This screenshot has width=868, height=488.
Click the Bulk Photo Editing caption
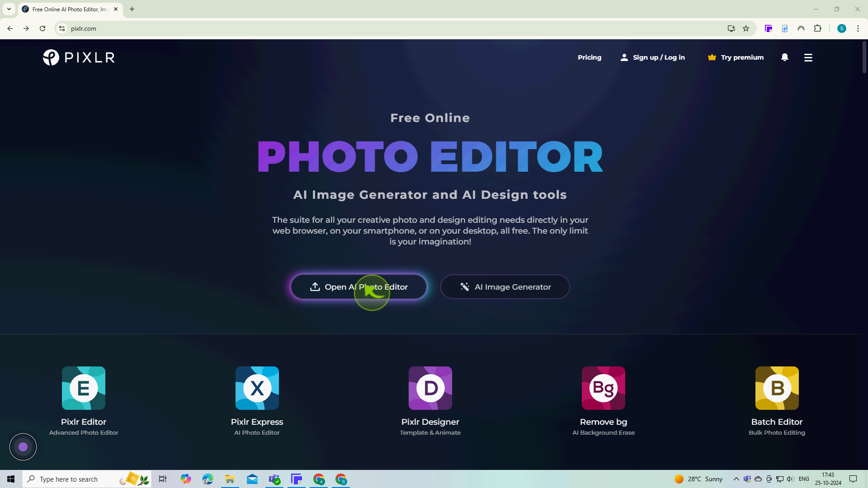point(777,433)
